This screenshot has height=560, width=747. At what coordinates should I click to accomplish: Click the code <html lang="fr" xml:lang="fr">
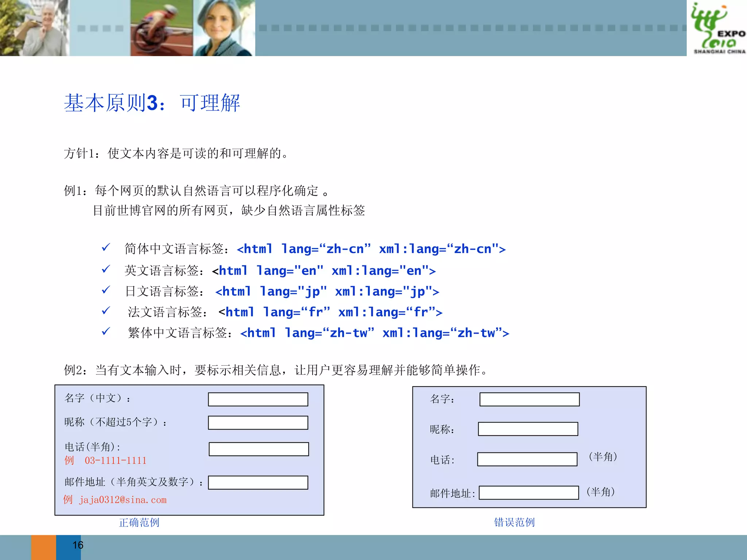[330, 312]
